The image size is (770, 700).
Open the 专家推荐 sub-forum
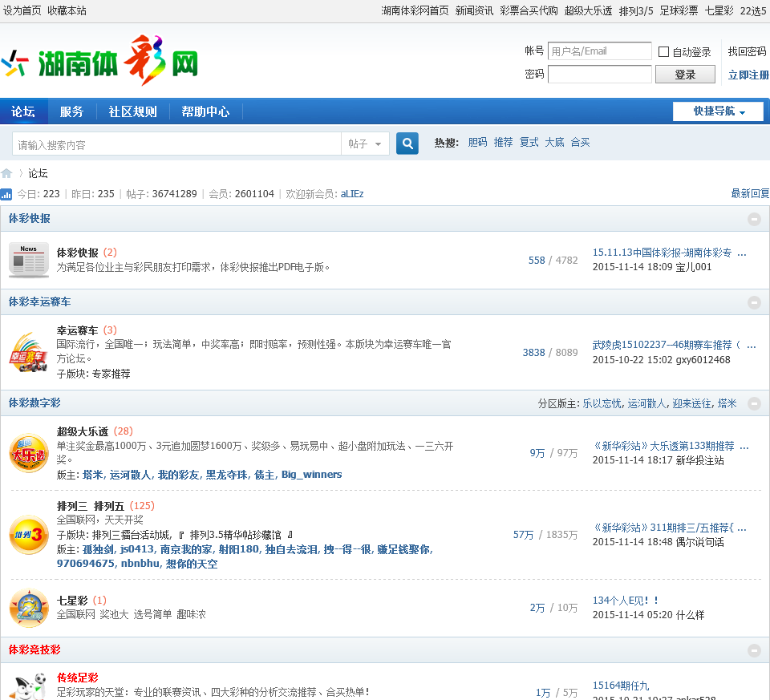point(111,374)
